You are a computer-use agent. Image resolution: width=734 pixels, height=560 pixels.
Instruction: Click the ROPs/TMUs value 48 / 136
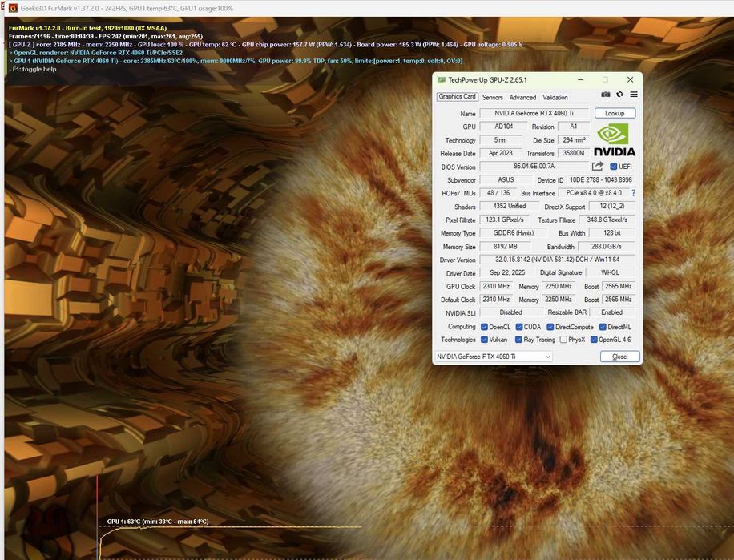point(498,193)
